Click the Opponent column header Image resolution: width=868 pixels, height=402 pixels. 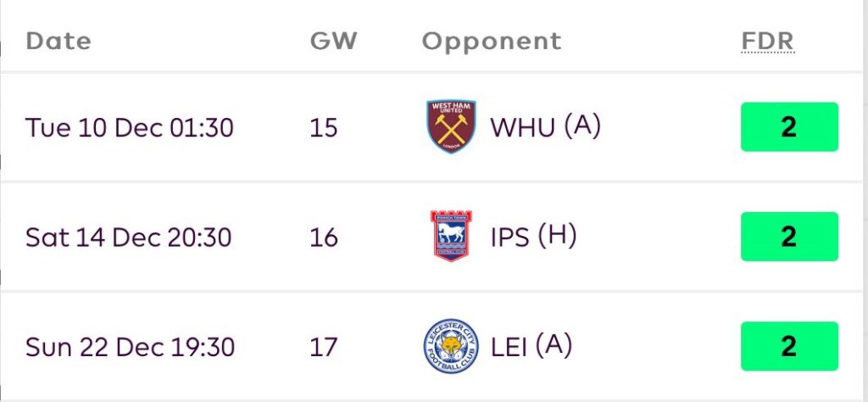pyautogui.click(x=492, y=41)
